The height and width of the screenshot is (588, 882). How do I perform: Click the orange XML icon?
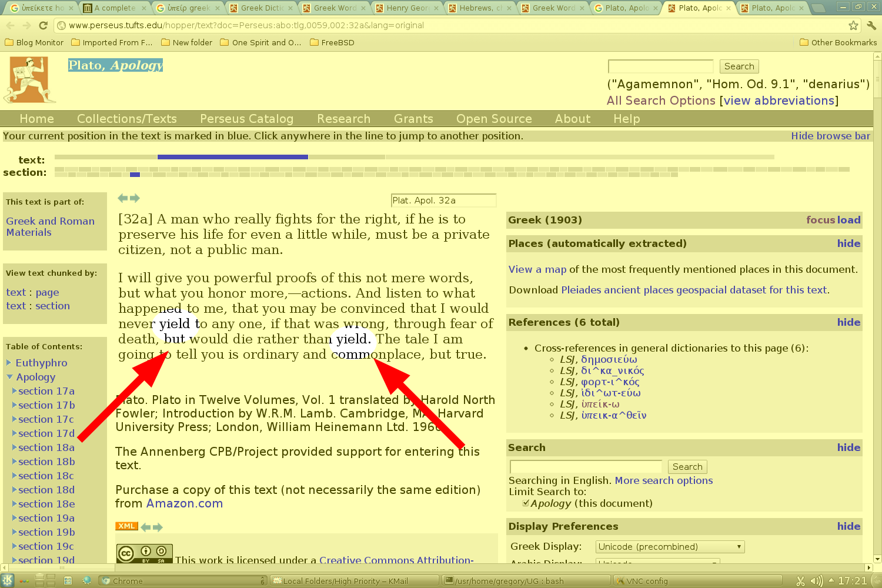(126, 526)
